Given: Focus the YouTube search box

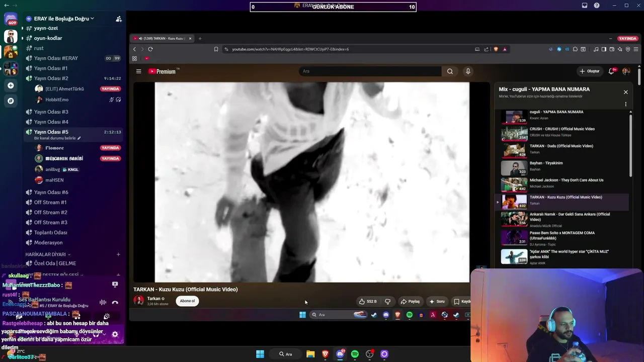Looking at the screenshot, I should 370,71.
